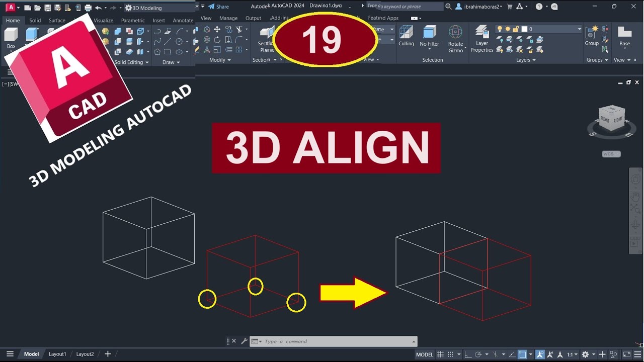Toggle Clean Screen in status bar
This screenshot has width=644, height=362.
tap(627, 354)
